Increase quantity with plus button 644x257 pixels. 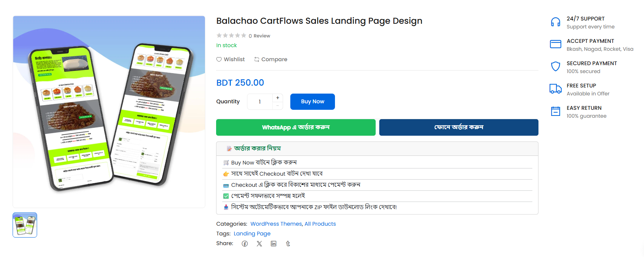pos(278,98)
